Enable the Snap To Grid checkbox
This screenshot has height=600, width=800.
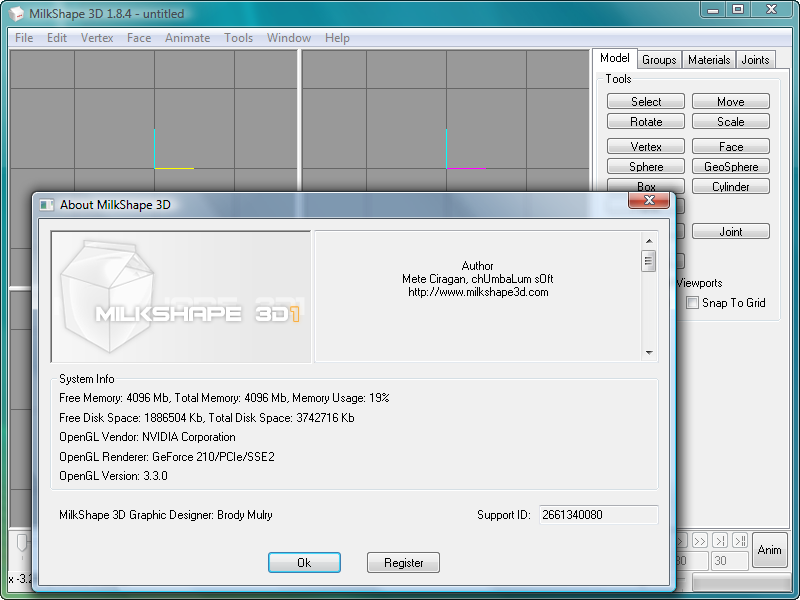[x=692, y=303]
